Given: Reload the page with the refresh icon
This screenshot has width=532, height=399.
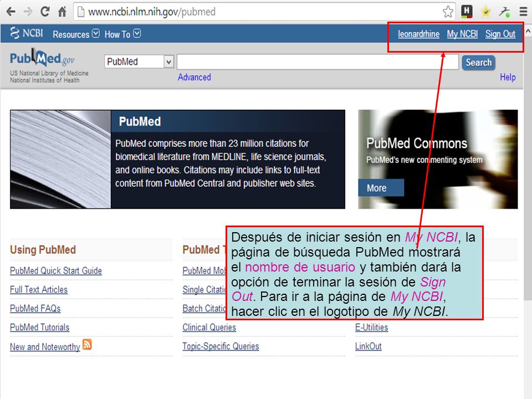Looking at the screenshot, I should pyautogui.click(x=45, y=12).
